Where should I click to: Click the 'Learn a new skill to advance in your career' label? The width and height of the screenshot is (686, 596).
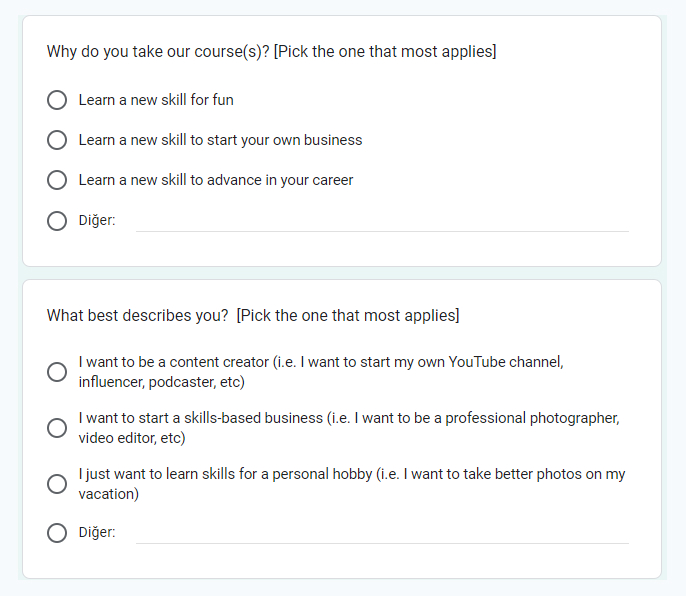pyautogui.click(x=216, y=180)
